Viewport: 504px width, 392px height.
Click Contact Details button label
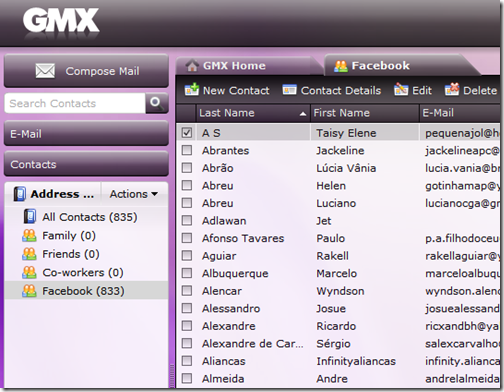(341, 90)
